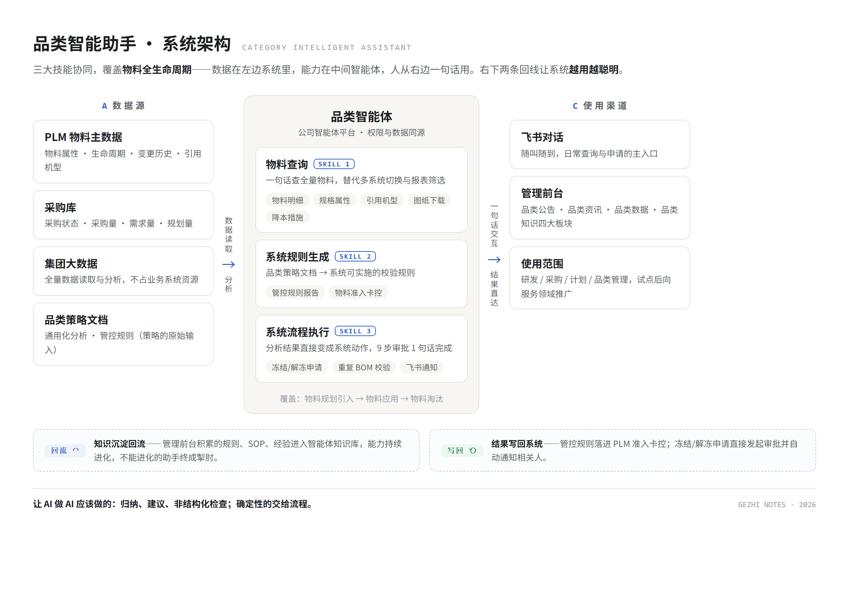The width and height of the screenshot is (849, 616).
Task: Open the 采购库 card
Action: 123,215
